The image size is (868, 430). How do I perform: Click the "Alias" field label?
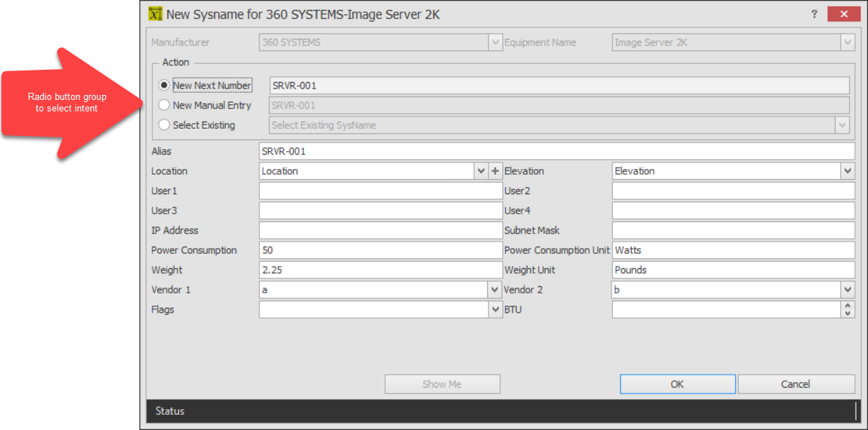[x=162, y=152]
